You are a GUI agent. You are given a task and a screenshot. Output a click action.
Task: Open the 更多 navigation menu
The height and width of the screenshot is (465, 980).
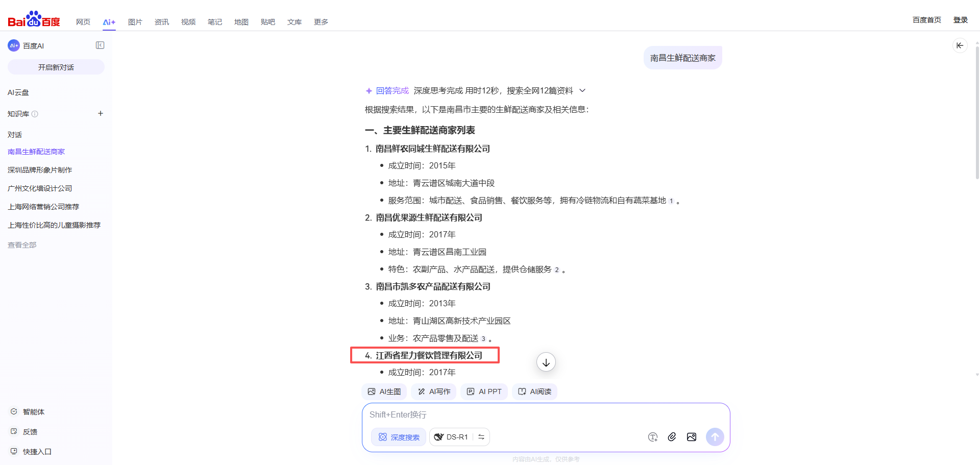click(x=321, y=22)
